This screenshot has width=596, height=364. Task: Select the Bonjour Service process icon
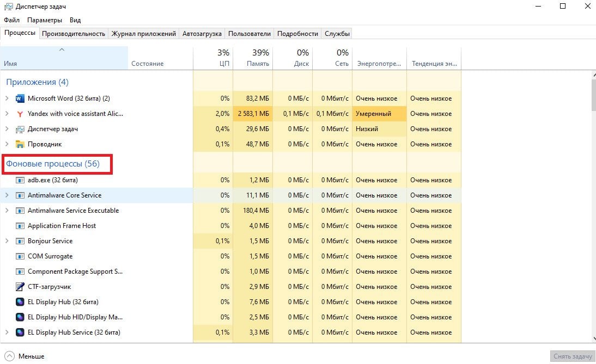coord(20,241)
